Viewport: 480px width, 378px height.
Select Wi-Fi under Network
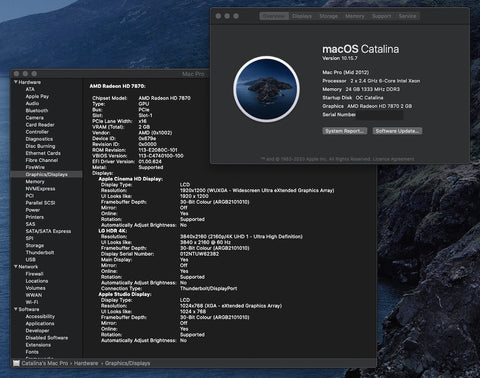[32, 302]
